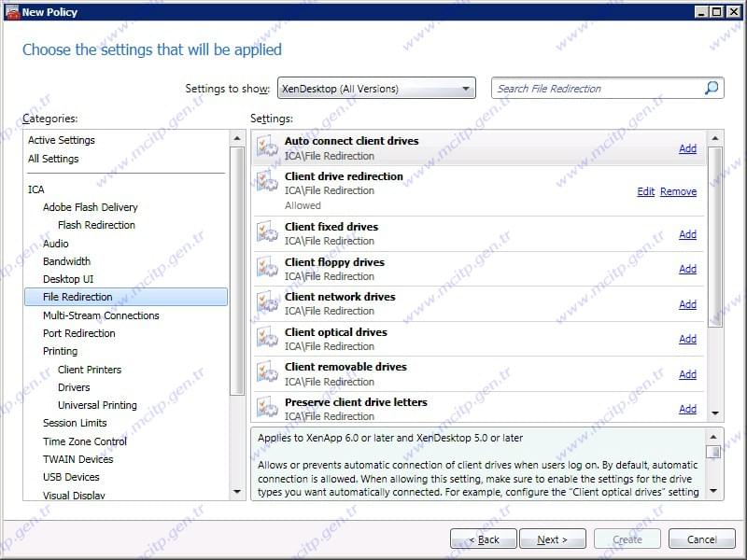Select the Visual Display category
This screenshot has height=560, width=747.
click(74, 496)
